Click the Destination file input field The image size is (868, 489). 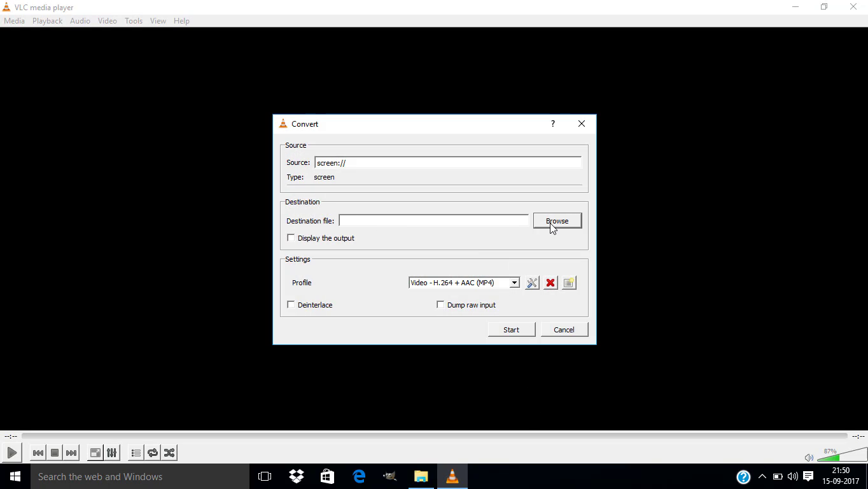pyautogui.click(x=435, y=220)
